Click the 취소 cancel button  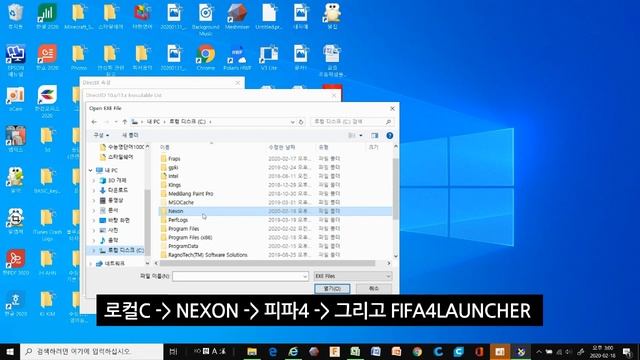374,289
